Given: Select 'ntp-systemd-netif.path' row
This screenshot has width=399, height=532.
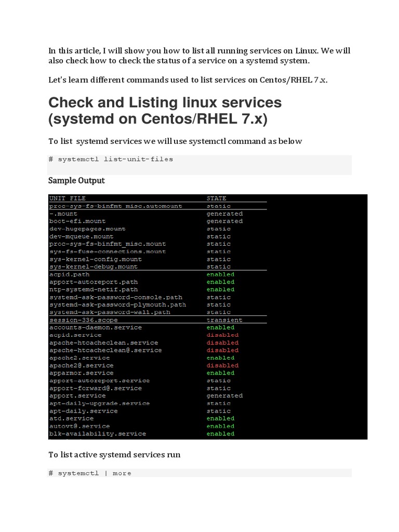Looking at the screenshot, I should tap(94, 289).
